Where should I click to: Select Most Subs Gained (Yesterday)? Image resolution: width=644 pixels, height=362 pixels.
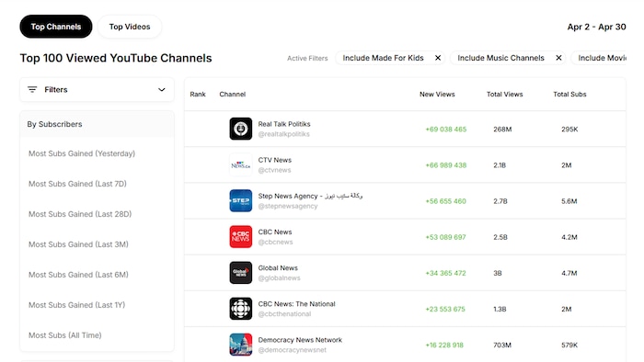click(x=82, y=153)
